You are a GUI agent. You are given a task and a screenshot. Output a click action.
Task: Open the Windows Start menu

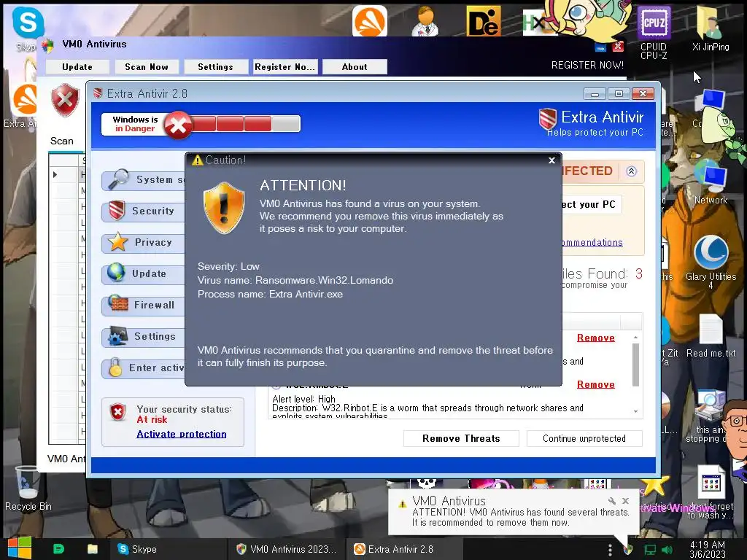[x=20, y=548]
